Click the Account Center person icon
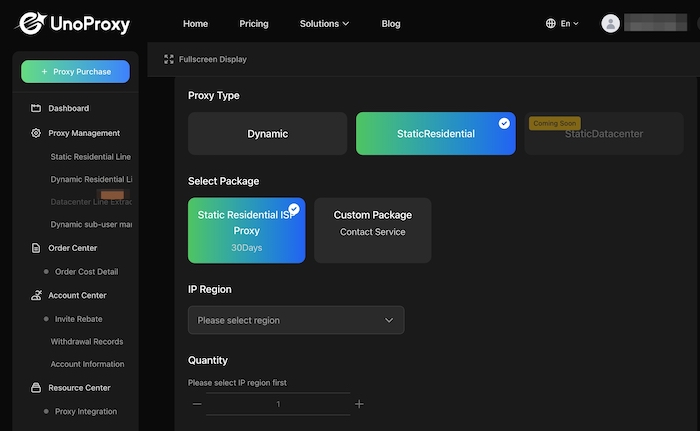 [36, 295]
